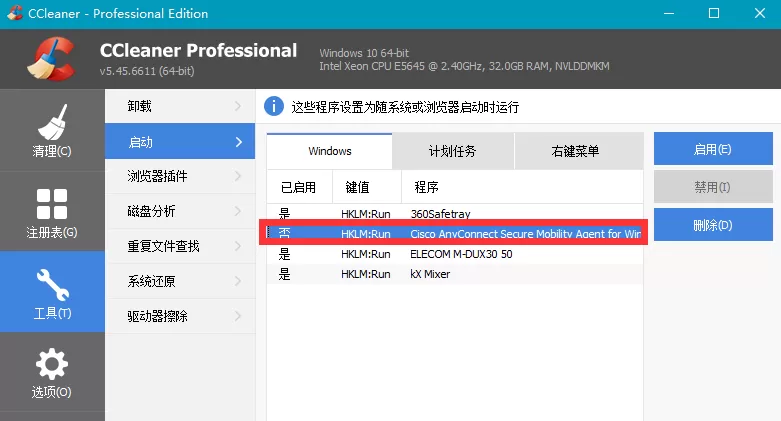Select the Cisco AnyConnect Secure Mobility Agent row
Screen dimensions: 781x421
(x=455, y=233)
